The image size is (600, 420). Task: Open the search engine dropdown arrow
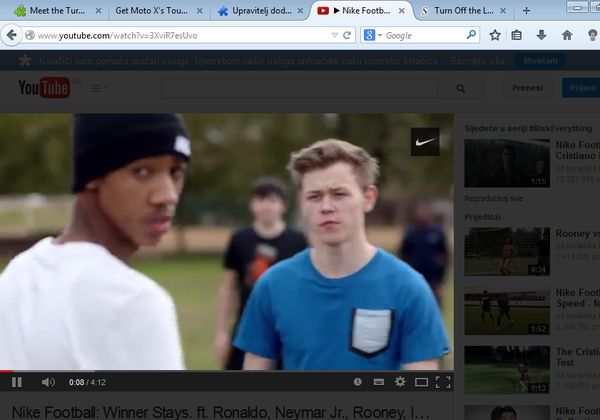tap(380, 35)
